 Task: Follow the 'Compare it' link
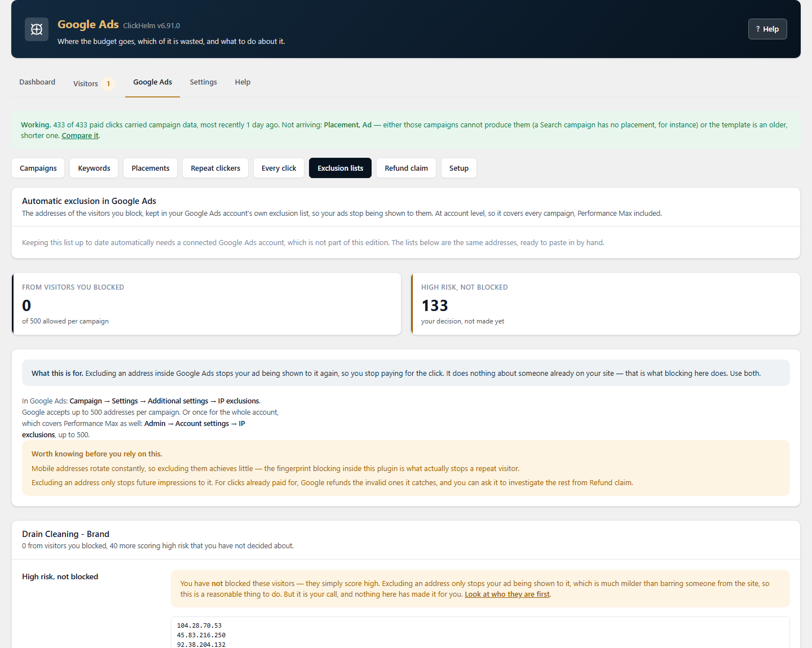tap(80, 136)
